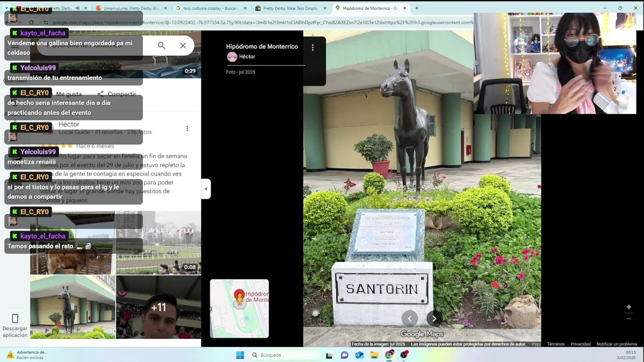Open Héctor's review options three-dot menu

click(x=187, y=129)
